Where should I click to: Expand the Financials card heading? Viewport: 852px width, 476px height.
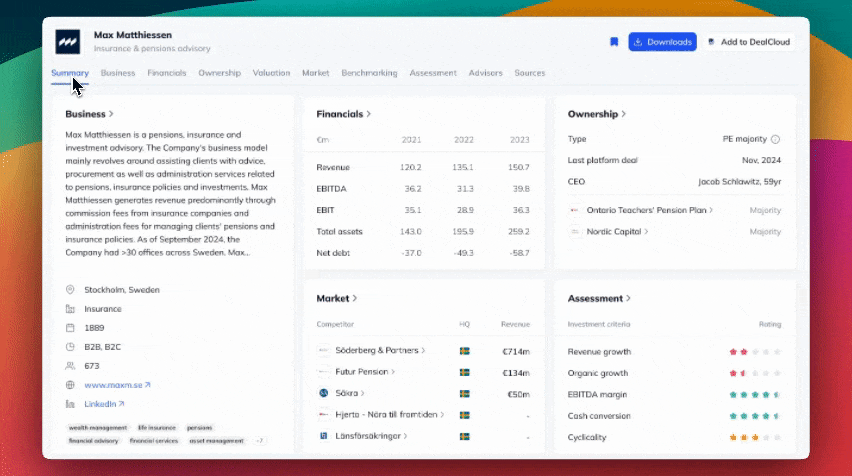coord(344,114)
